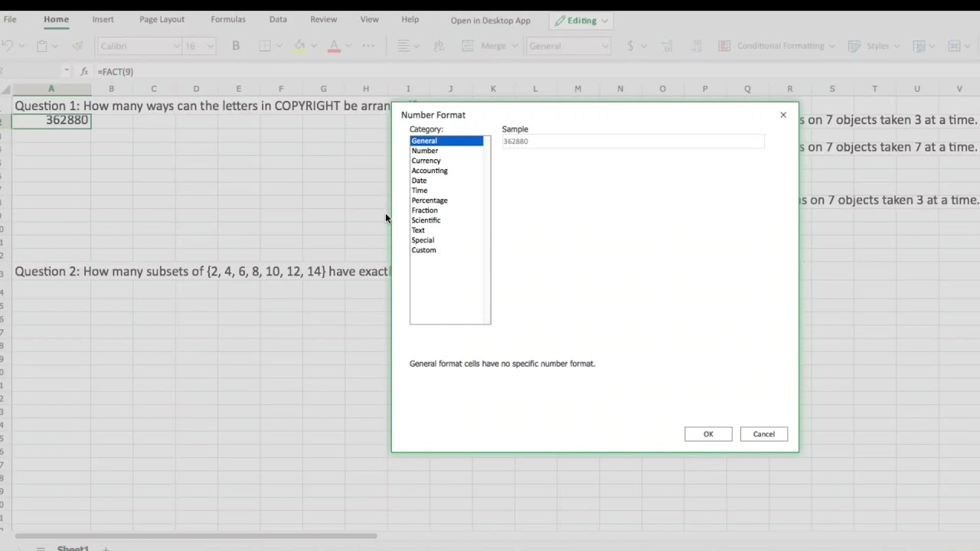Select the Custom category
Image resolution: width=980 pixels, height=551 pixels.
click(446, 250)
